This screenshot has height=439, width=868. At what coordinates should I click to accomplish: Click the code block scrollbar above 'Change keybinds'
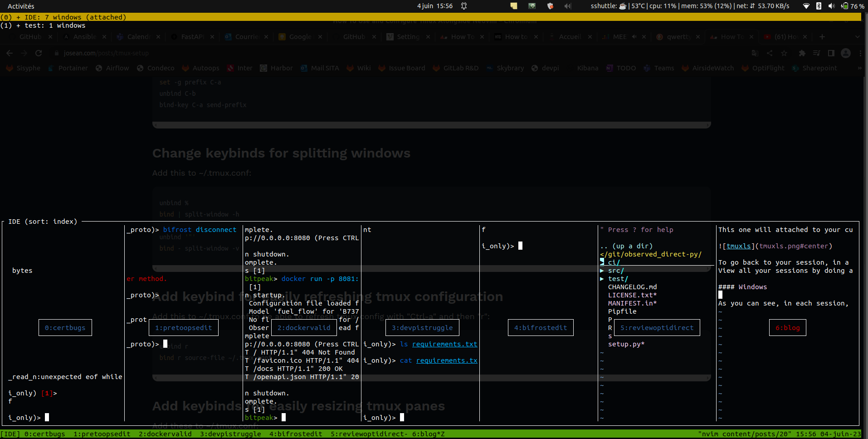point(432,125)
